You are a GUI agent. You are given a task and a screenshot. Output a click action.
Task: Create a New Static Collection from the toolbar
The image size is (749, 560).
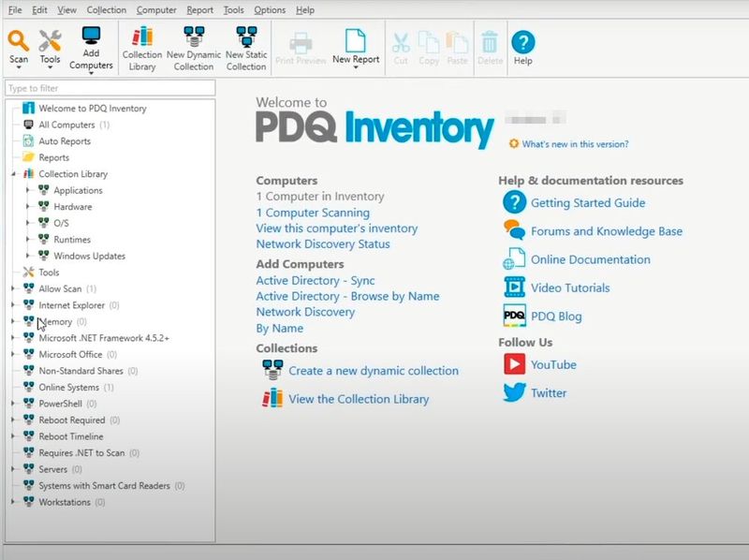click(x=245, y=45)
